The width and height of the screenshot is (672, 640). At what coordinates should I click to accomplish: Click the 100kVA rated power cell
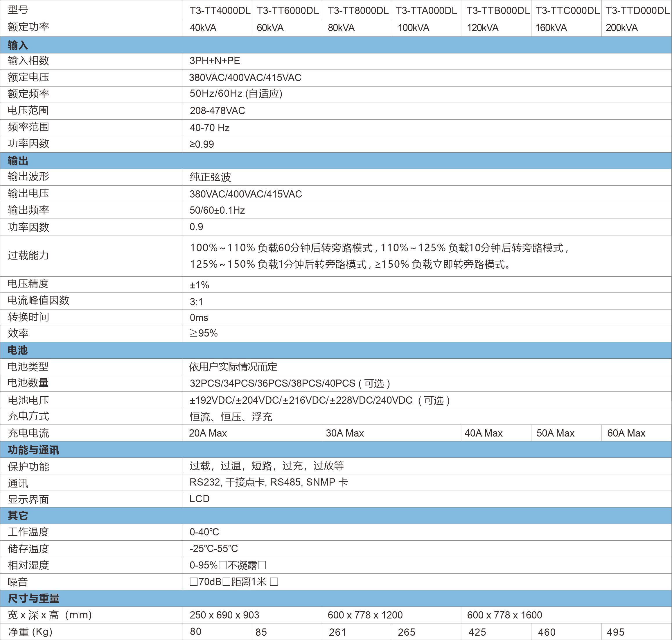[413, 28]
